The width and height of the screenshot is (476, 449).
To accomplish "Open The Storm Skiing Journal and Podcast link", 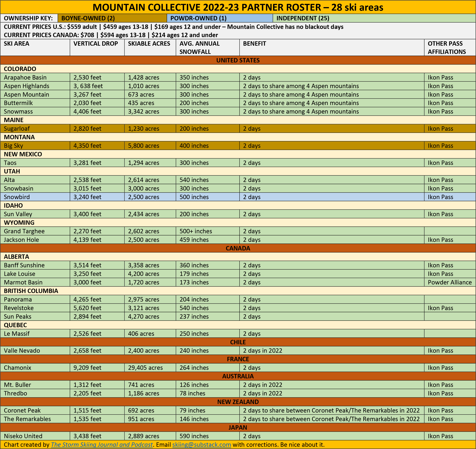I will (x=102, y=444).
